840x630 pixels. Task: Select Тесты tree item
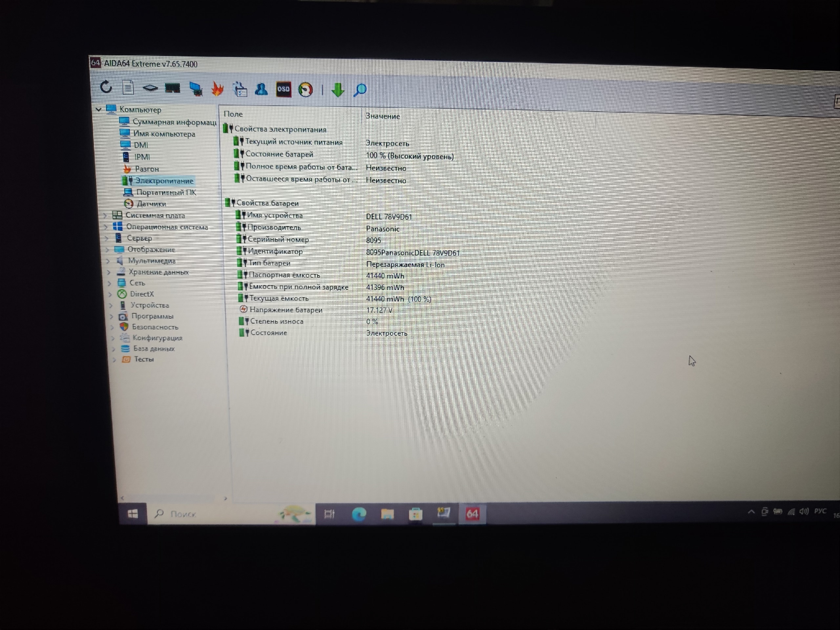click(137, 359)
